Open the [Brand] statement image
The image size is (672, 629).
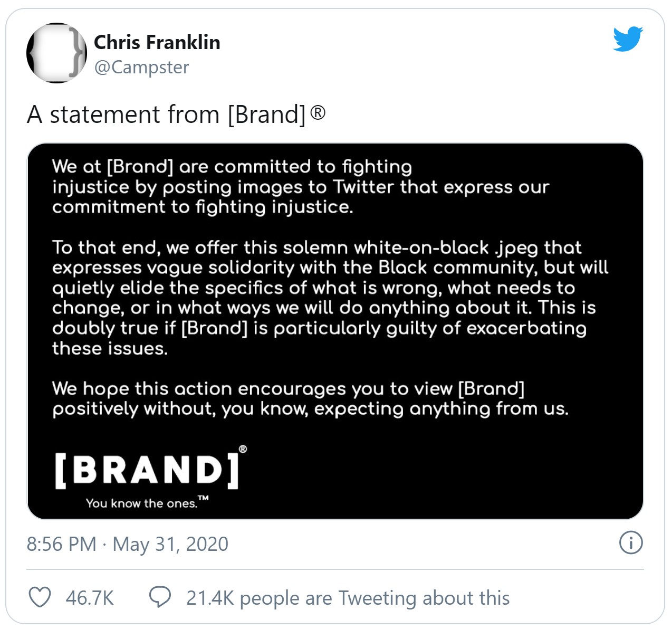click(335, 331)
